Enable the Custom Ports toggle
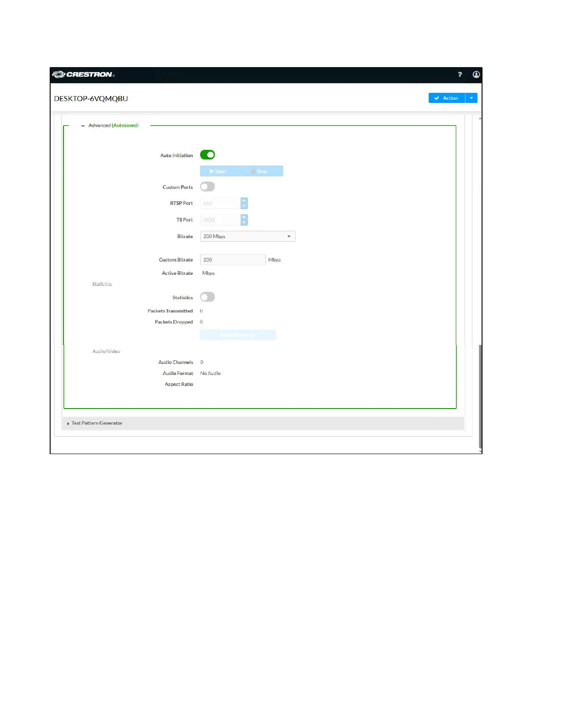563x728 pixels. (x=207, y=187)
